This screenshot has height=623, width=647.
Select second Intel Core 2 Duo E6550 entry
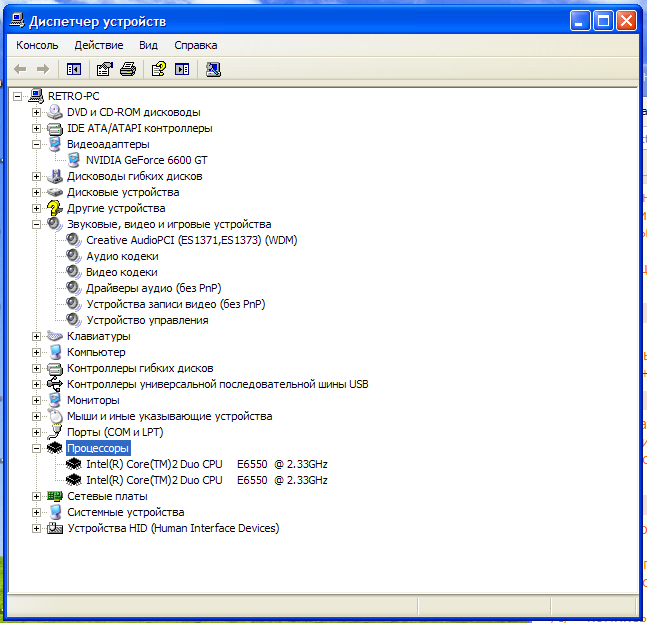[207, 481]
